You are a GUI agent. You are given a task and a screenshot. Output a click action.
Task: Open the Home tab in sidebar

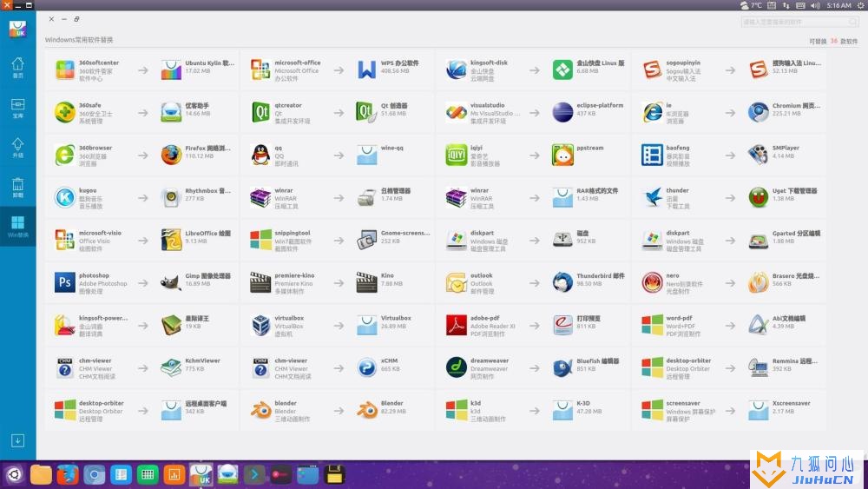click(x=17, y=68)
